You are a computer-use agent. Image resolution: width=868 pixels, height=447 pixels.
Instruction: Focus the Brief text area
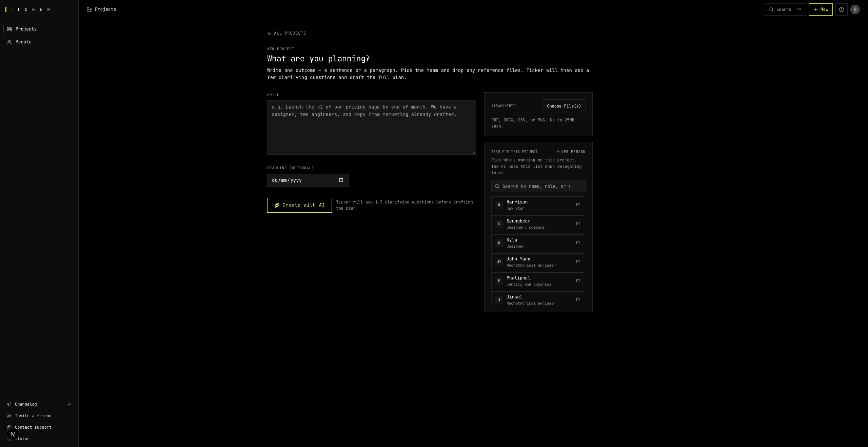coord(372,128)
